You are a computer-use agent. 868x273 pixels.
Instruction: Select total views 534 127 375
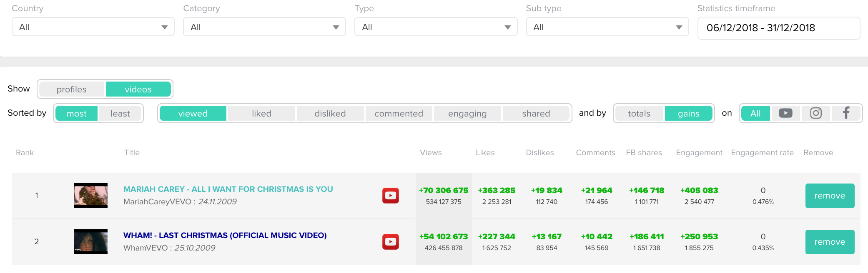(444, 202)
